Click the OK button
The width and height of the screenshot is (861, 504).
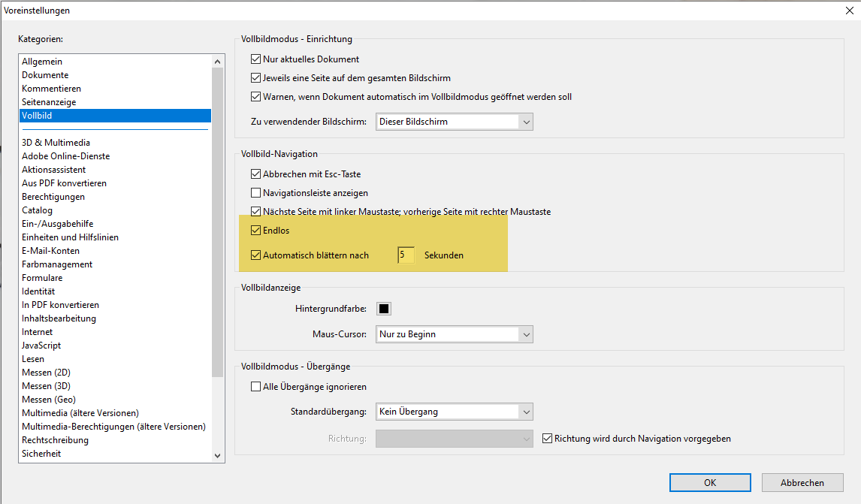tap(710, 483)
